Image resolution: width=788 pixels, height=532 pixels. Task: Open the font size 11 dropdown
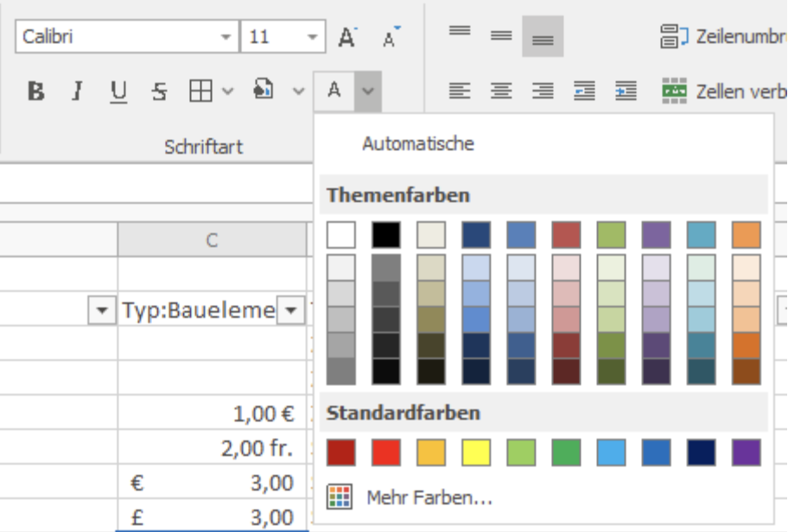[x=312, y=36]
